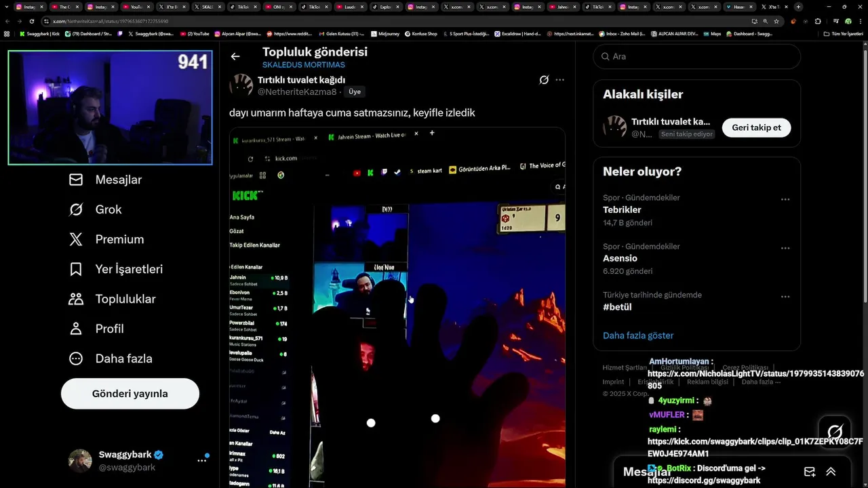Switch to the Luude YouTube tab
The width and height of the screenshot is (868, 488).
[x=350, y=7]
